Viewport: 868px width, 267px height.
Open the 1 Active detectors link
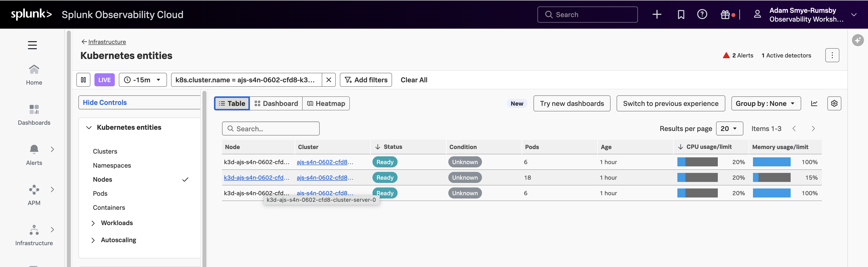click(786, 55)
